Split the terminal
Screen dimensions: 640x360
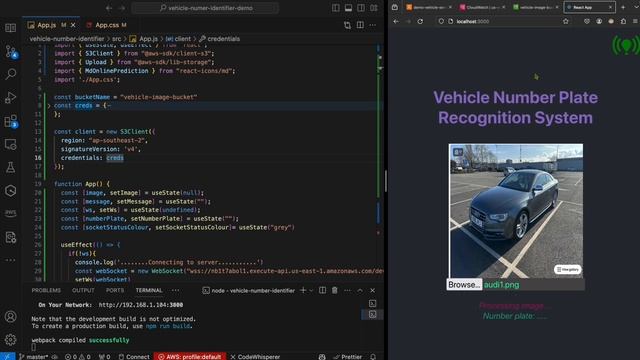[x=322, y=290]
